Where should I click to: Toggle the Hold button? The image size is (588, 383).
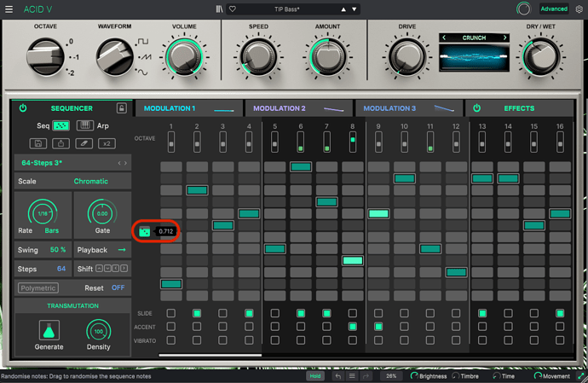point(315,376)
